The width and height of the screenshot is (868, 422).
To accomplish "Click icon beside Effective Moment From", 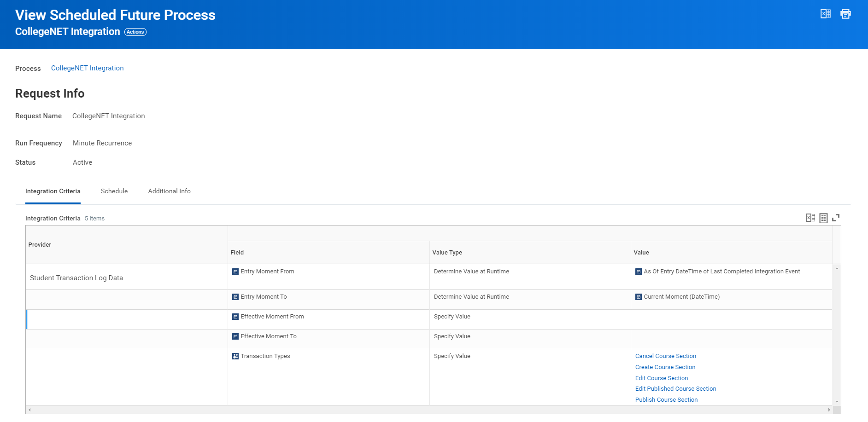I will pyautogui.click(x=235, y=317).
